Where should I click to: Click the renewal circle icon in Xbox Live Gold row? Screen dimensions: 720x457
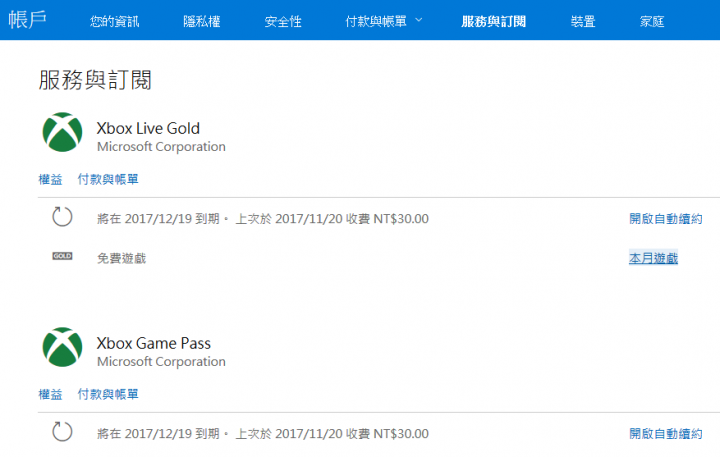tap(62, 217)
